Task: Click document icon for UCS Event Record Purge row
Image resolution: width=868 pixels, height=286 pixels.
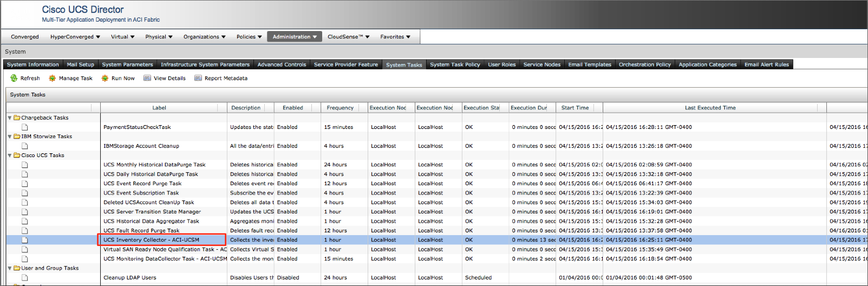Action: (25, 184)
